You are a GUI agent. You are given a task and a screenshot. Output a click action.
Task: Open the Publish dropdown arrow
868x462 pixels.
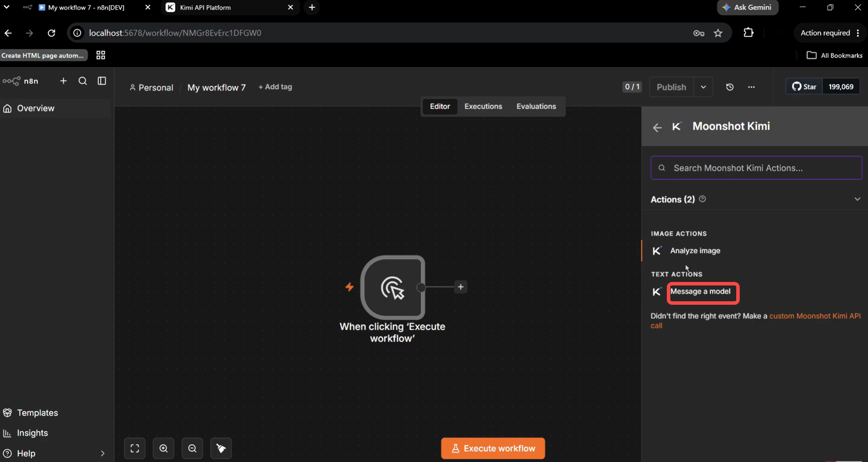pos(703,87)
